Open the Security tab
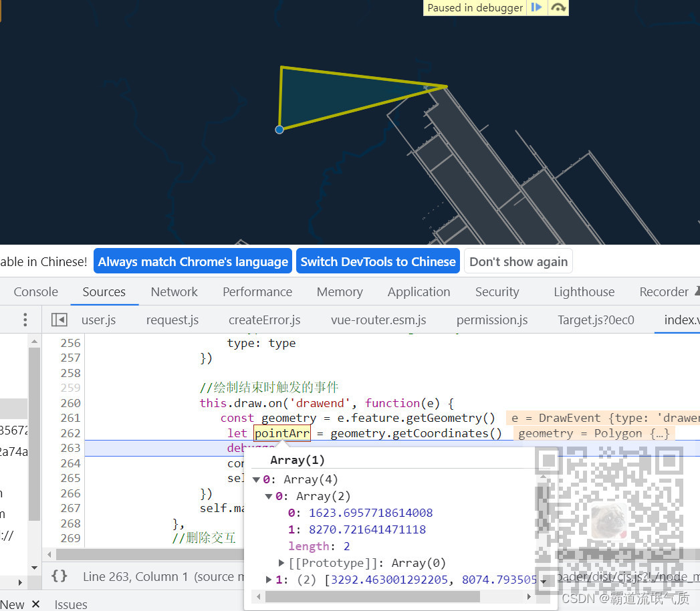 pyautogui.click(x=497, y=292)
